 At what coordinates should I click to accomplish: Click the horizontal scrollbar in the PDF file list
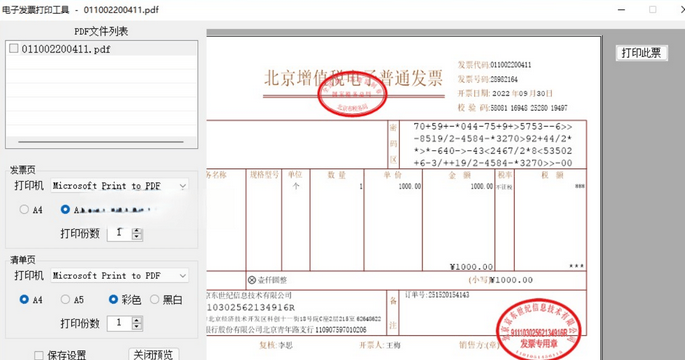point(101,142)
